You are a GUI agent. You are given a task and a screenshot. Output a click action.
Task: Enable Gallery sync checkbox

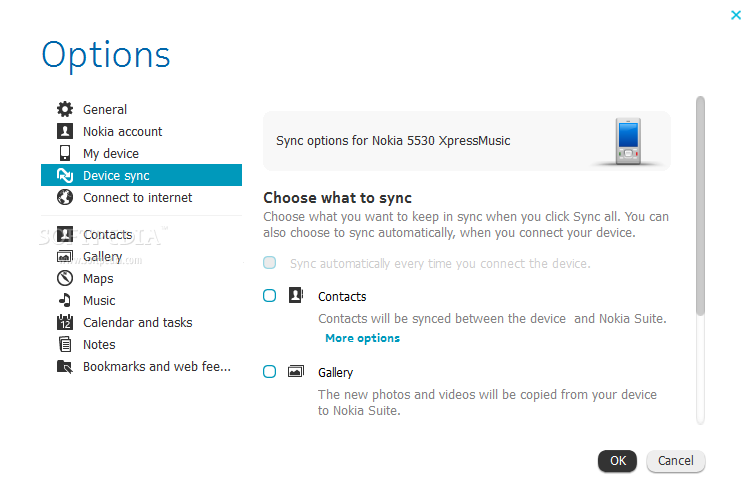(269, 372)
